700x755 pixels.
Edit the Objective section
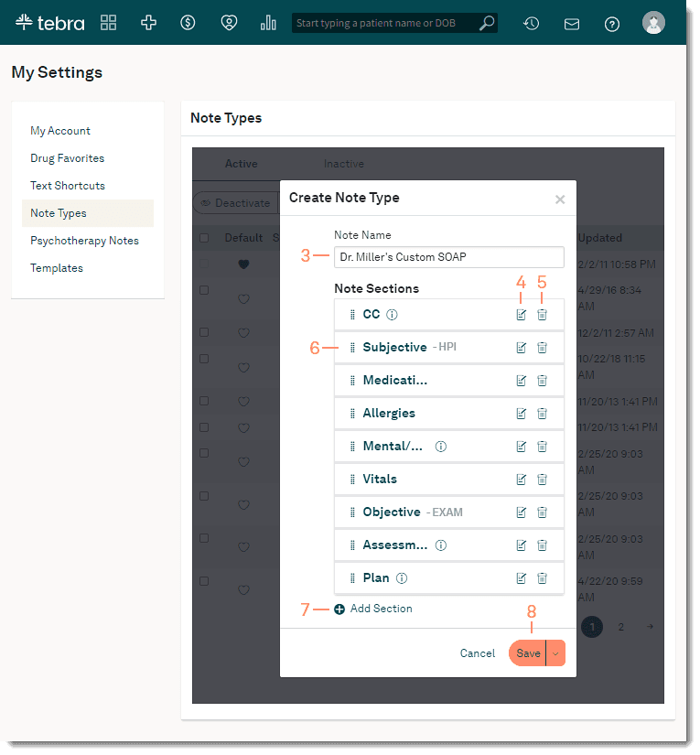(521, 512)
